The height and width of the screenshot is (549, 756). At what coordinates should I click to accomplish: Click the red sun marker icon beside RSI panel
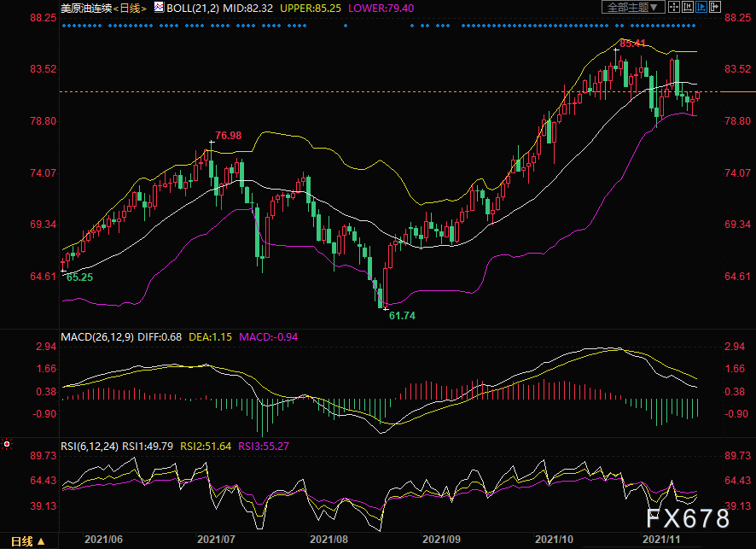7,444
